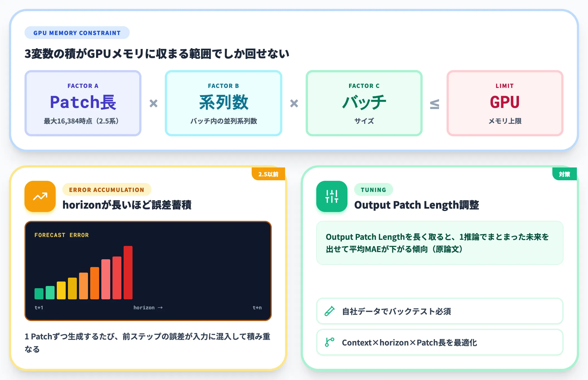Click the orange trending-up arrow icon
Image resolution: width=588 pixels, height=380 pixels.
40,196
